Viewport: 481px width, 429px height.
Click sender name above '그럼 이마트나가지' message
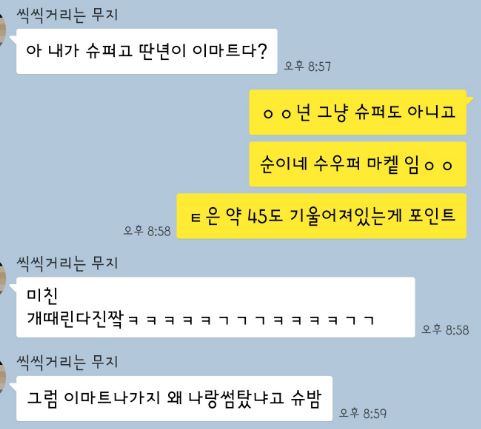(x=67, y=362)
